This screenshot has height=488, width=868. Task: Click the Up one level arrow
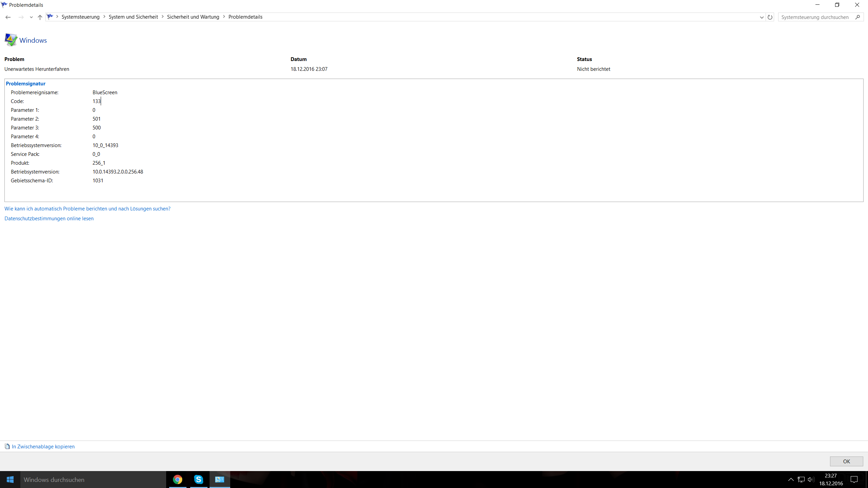click(40, 17)
